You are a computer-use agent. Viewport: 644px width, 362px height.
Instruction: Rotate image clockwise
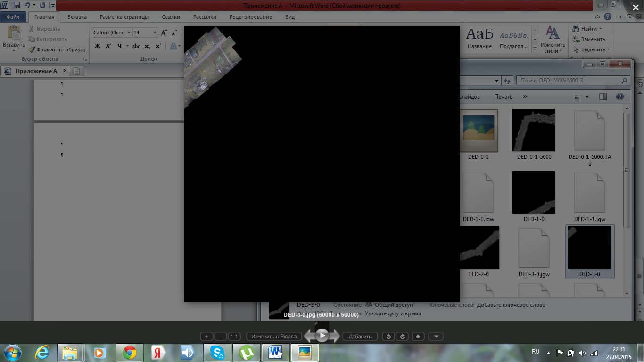coord(402,337)
